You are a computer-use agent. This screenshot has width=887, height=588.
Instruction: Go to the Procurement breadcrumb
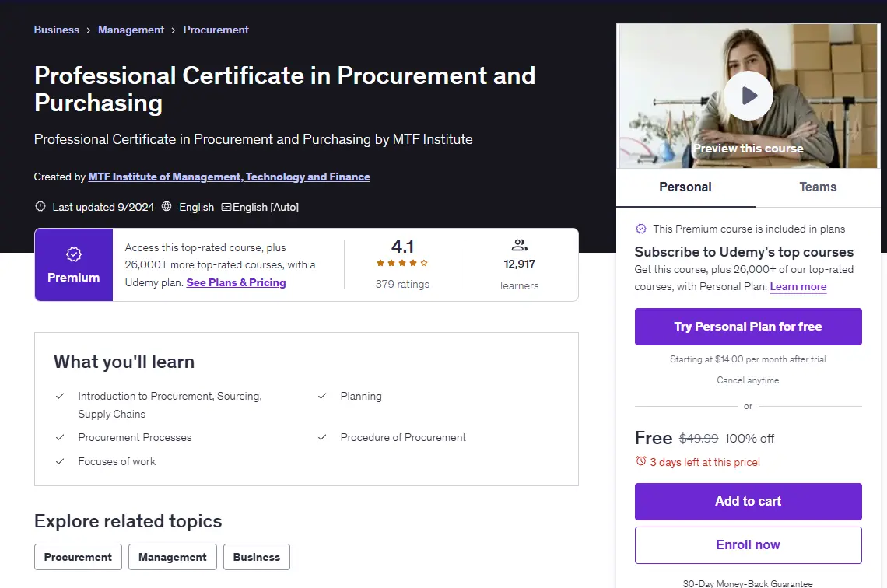pos(216,30)
